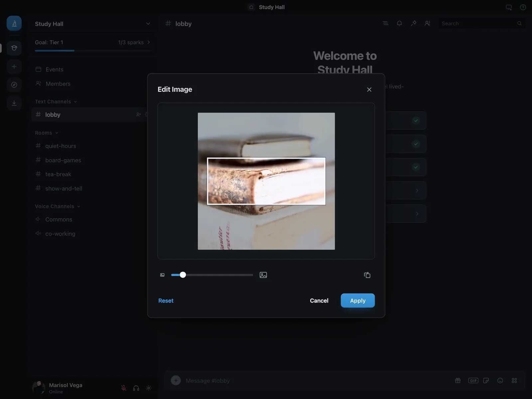The image size is (532, 399).
Task: Open the GIF picker
Action: (473, 380)
